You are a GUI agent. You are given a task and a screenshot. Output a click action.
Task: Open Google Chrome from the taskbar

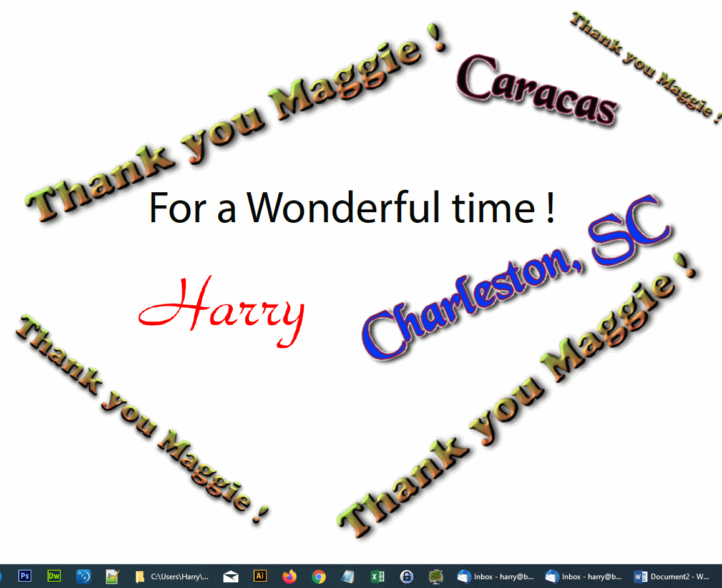319,576
